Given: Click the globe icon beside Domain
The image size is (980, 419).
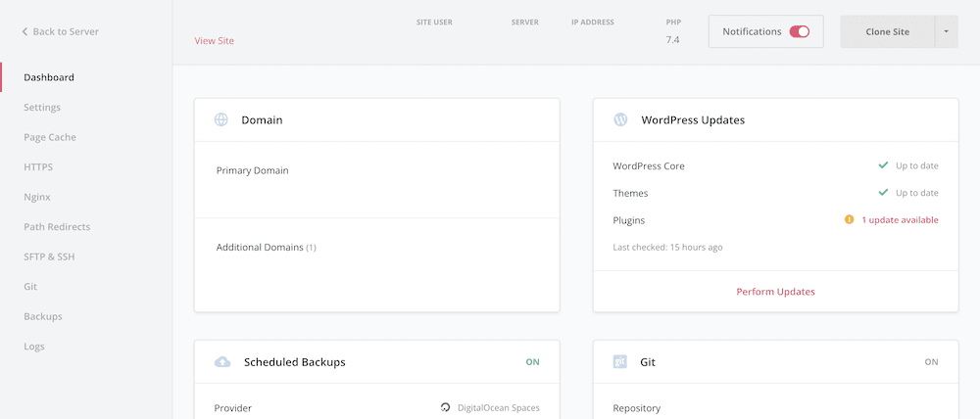Looking at the screenshot, I should coord(221,119).
